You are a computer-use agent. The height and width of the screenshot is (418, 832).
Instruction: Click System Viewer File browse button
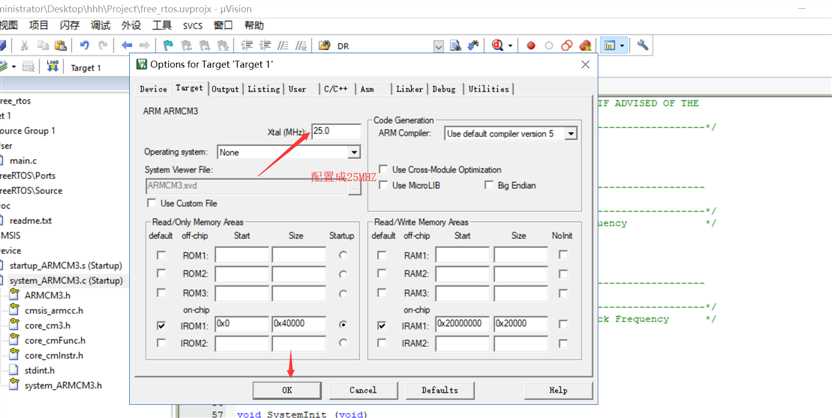click(x=354, y=187)
